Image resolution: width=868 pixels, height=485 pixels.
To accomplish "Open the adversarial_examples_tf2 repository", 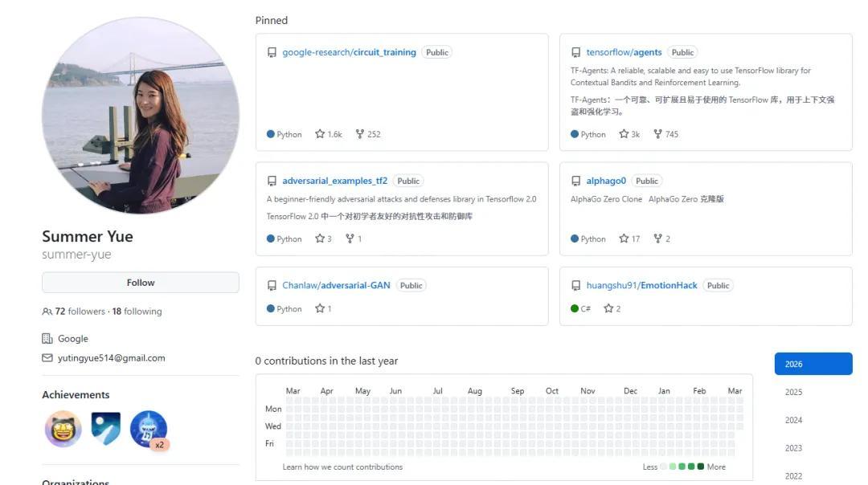I will 334,181.
